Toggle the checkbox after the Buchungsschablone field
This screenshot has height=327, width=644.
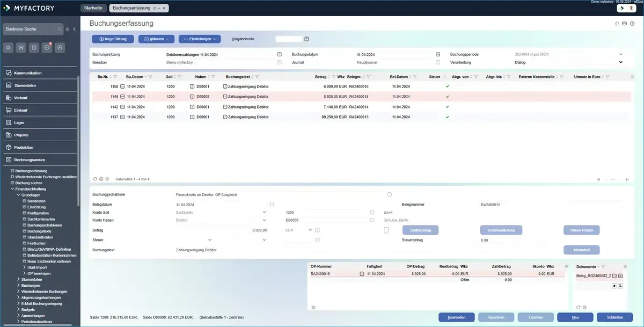389,194
